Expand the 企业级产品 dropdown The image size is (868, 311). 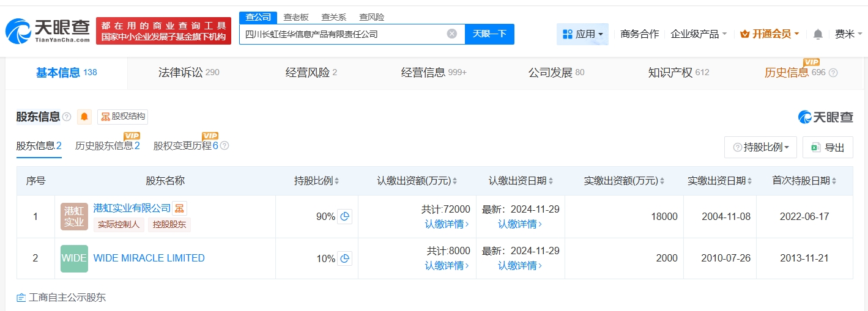[699, 34]
